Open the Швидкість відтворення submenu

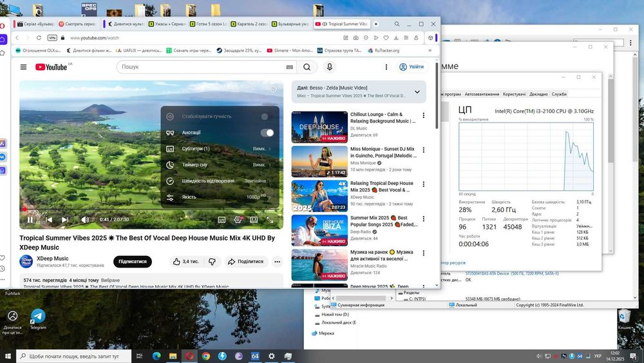pos(220,181)
